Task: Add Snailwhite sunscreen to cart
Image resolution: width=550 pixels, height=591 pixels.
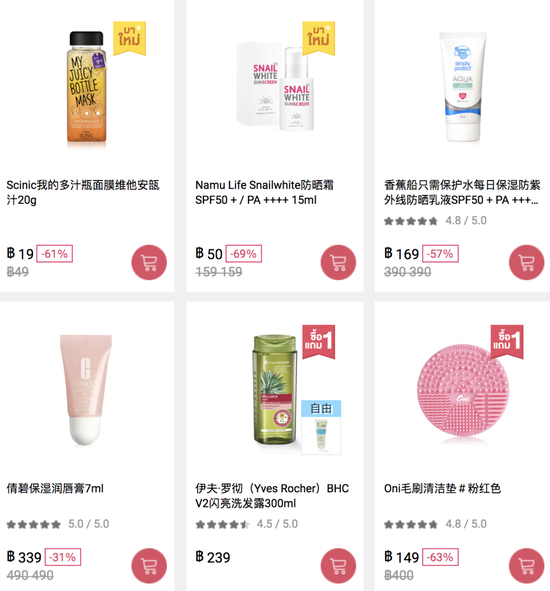Action: coord(338,262)
